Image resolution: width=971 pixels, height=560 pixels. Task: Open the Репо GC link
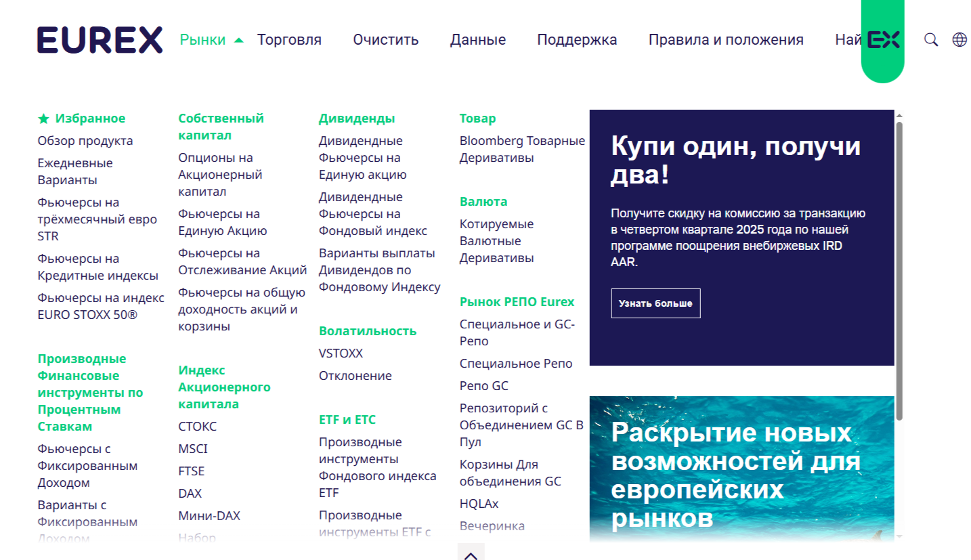click(x=484, y=386)
